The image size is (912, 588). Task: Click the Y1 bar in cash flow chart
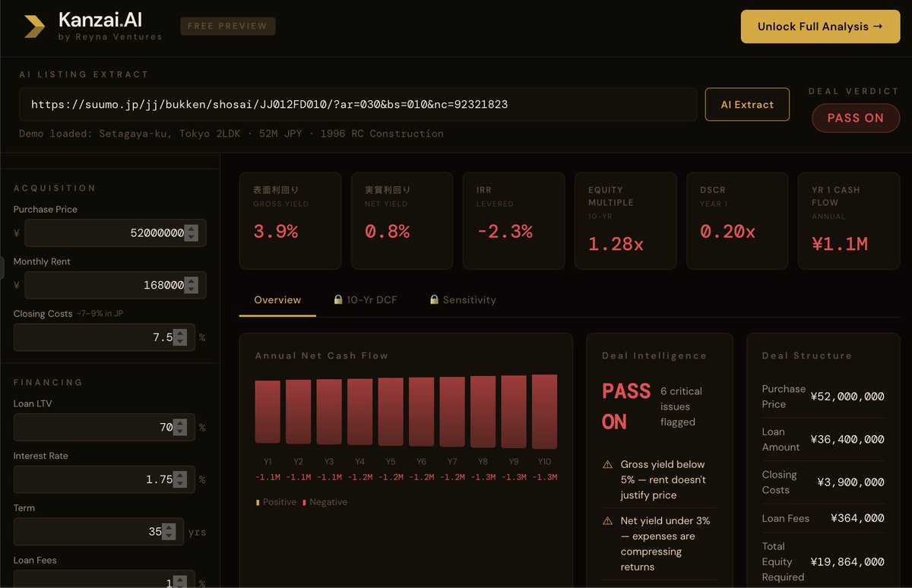point(268,412)
